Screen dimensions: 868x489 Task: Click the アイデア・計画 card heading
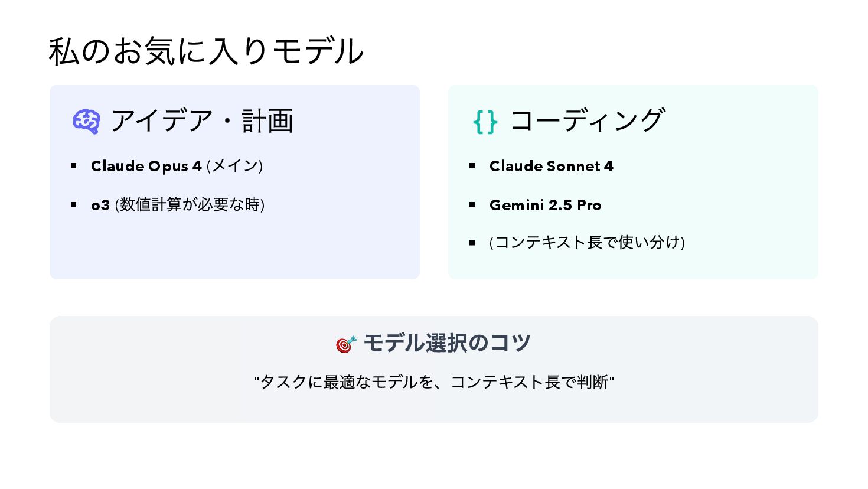(202, 121)
